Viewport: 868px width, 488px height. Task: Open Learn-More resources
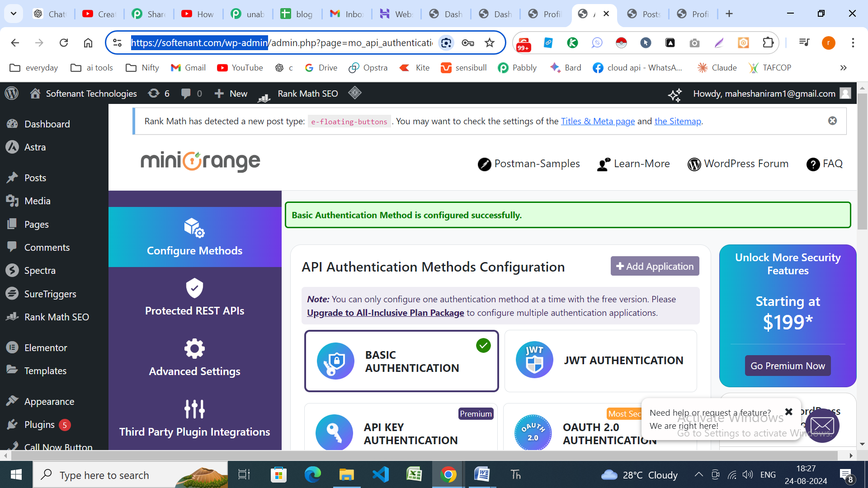pyautogui.click(x=633, y=164)
